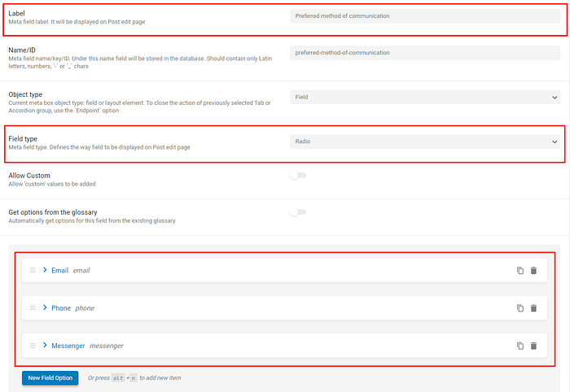Click the 'Field type' heading text
The width and height of the screenshot is (570, 392).
23,138
